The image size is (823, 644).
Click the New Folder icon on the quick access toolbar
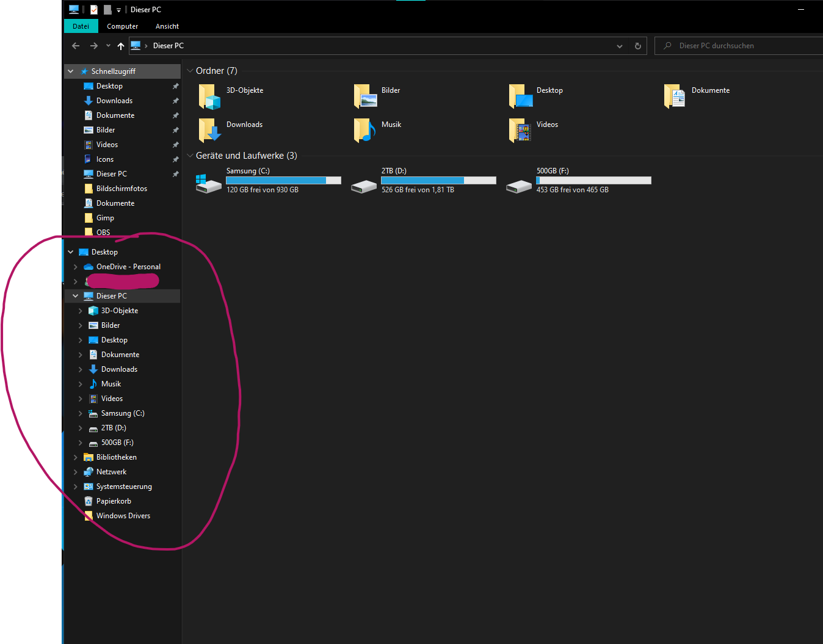coord(107,9)
